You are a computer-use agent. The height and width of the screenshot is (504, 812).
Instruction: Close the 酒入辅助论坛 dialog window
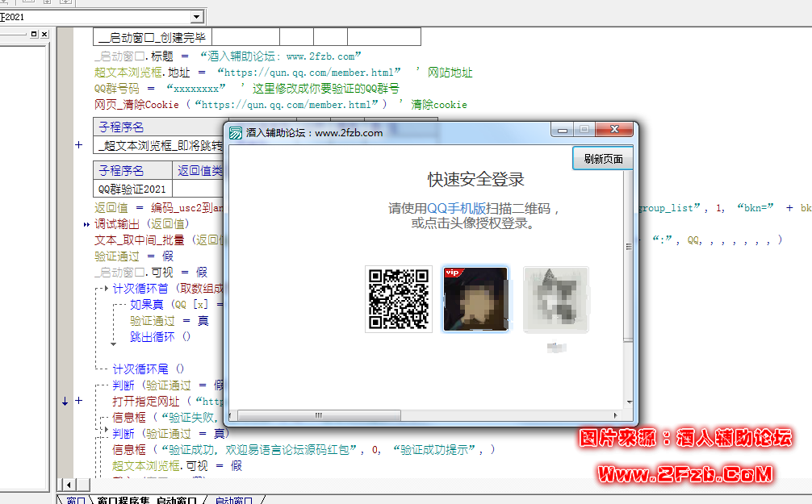pyautogui.click(x=616, y=130)
